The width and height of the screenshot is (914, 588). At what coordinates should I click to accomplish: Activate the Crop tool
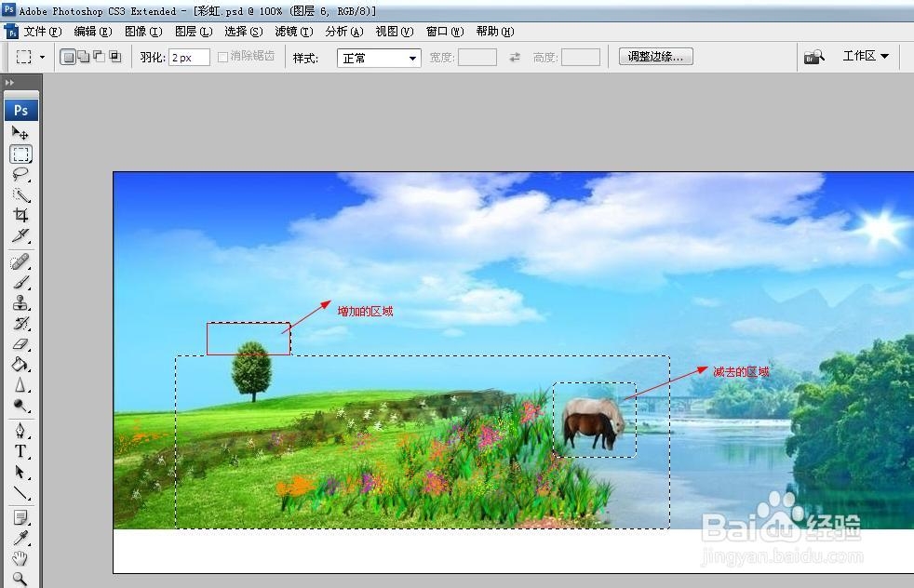(x=21, y=213)
